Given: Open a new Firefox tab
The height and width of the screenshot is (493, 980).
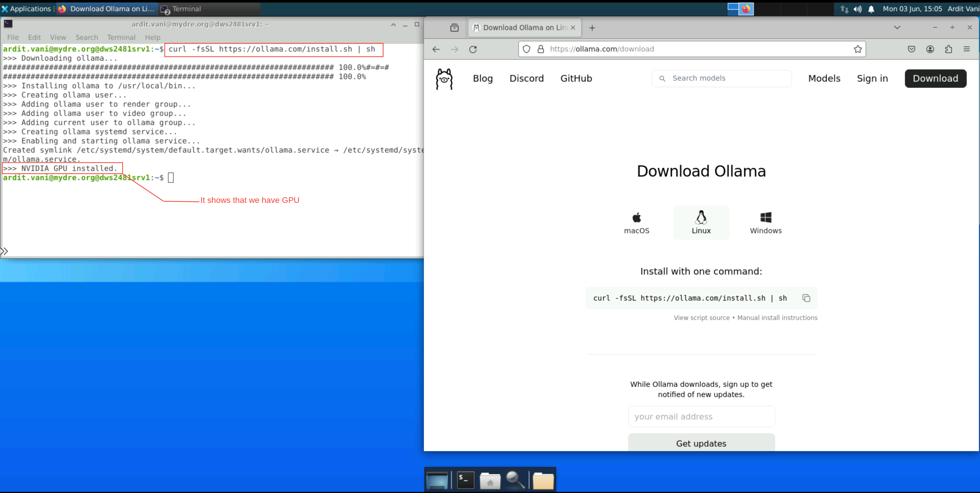Looking at the screenshot, I should click(592, 28).
